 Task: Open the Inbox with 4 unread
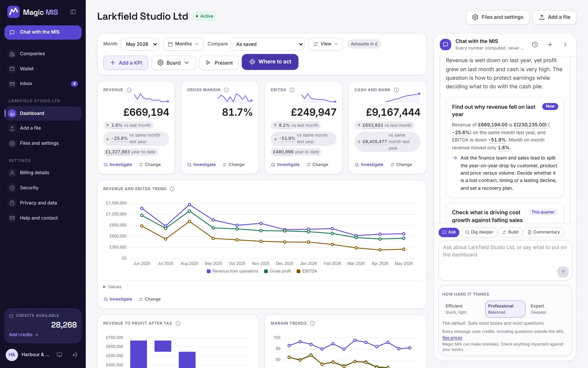pos(43,84)
